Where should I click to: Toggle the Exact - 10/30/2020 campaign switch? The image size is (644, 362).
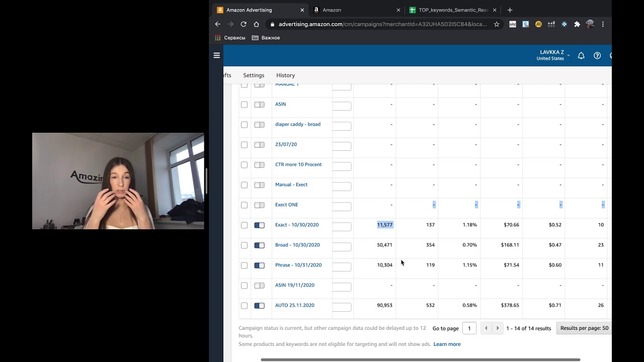click(x=259, y=225)
